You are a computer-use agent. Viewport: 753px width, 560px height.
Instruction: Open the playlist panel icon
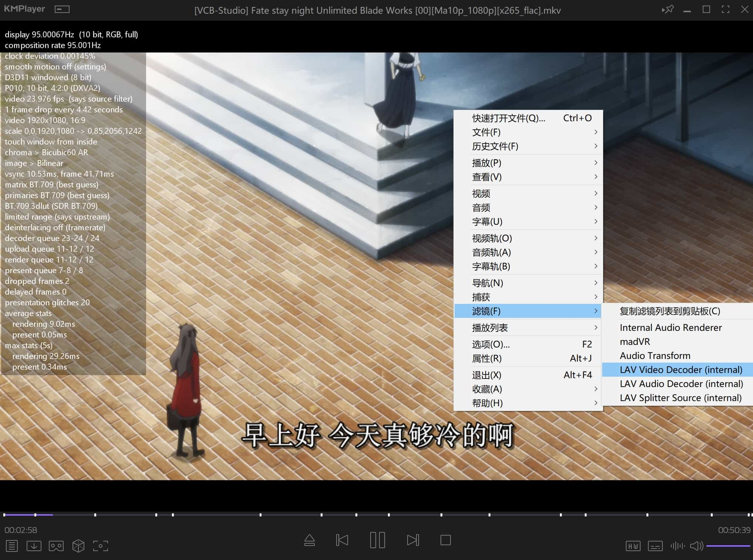pyautogui.click(x=12, y=546)
